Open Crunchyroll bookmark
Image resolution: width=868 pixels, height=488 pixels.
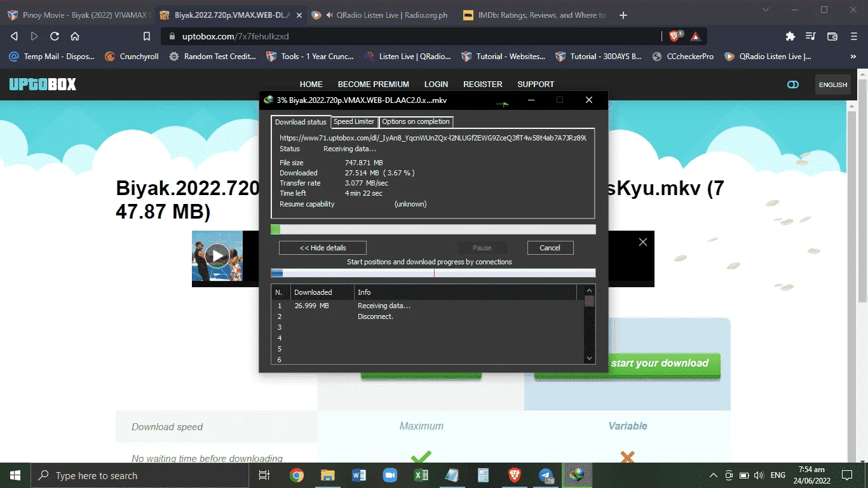tap(132, 57)
